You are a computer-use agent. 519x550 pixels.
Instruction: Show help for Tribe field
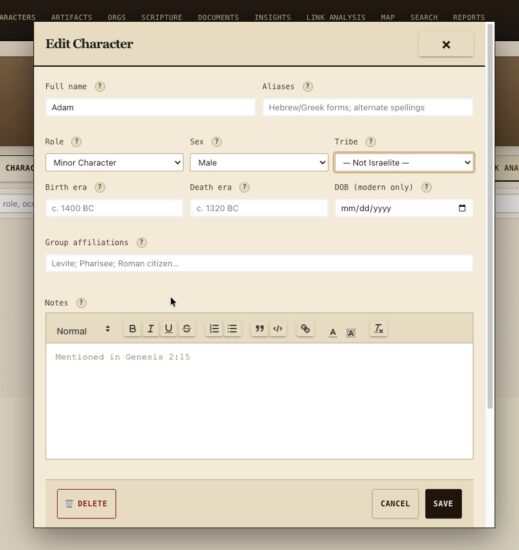(371, 142)
